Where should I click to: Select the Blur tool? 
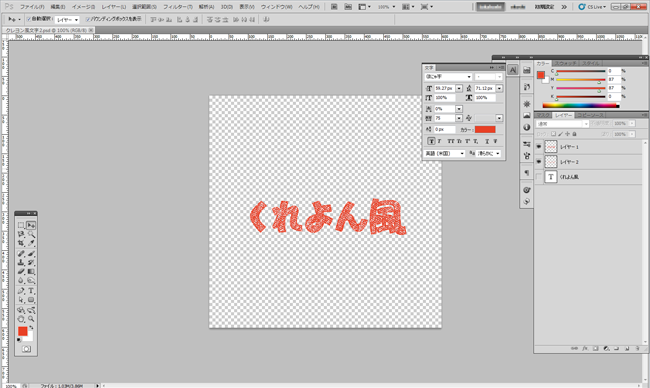pos(21,281)
